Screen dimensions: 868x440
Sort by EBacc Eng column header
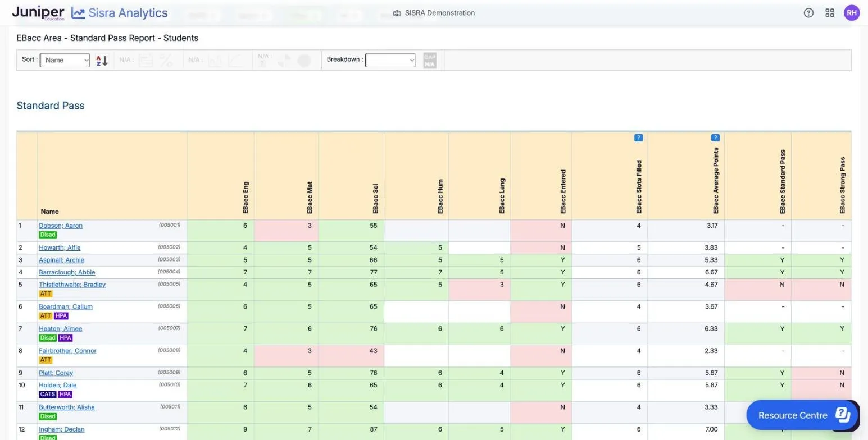pos(246,198)
